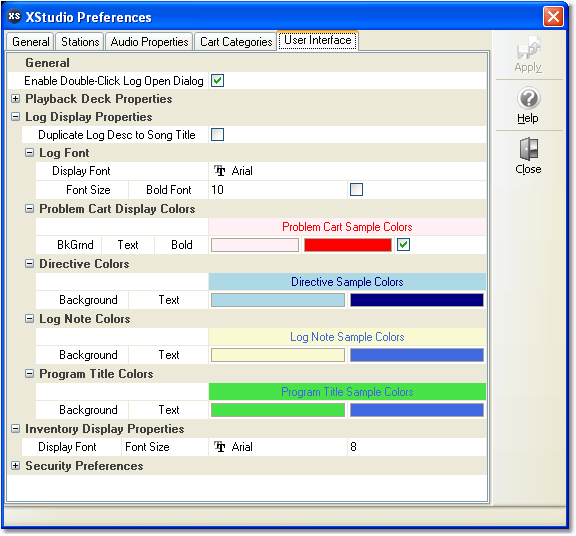Open the Cart Categories tab
Viewport: 576px width, 536px height.
pos(236,42)
